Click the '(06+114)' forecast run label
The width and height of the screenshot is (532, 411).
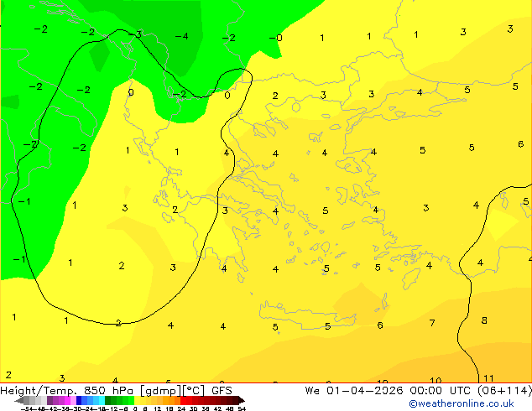[x=504, y=391]
